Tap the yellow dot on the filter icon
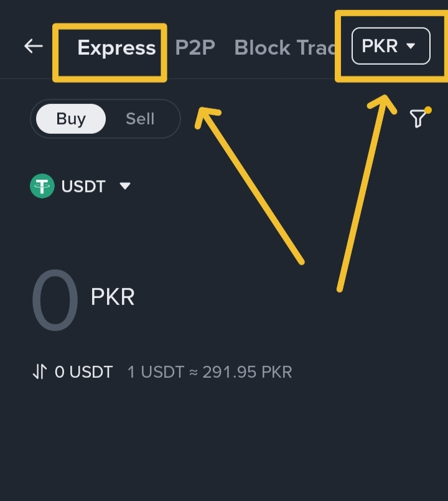448x501 pixels. click(428, 110)
